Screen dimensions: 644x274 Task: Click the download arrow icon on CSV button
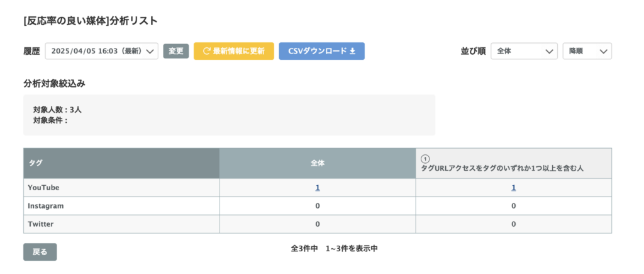(352, 51)
